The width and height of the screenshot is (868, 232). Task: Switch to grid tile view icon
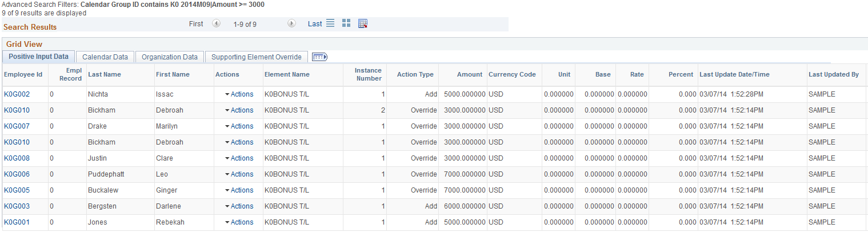coord(346,23)
